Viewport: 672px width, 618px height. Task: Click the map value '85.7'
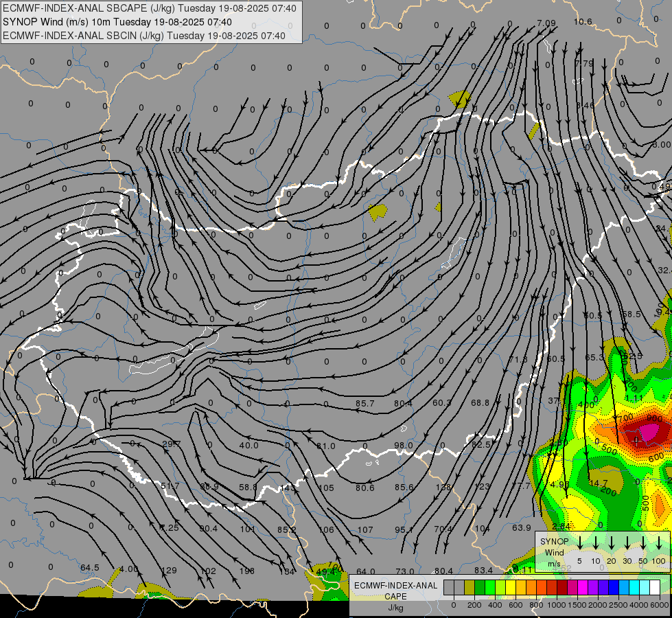[364, 404]
